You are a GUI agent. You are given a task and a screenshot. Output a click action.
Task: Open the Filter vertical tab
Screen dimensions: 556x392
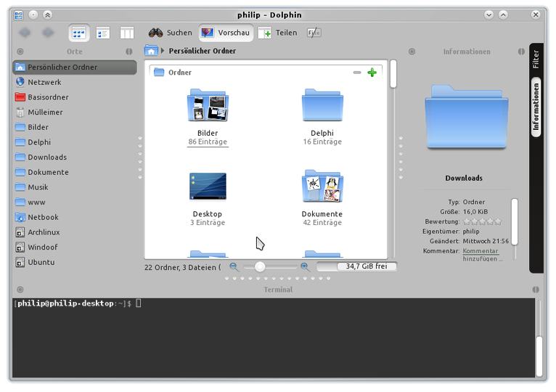point(536,60)
